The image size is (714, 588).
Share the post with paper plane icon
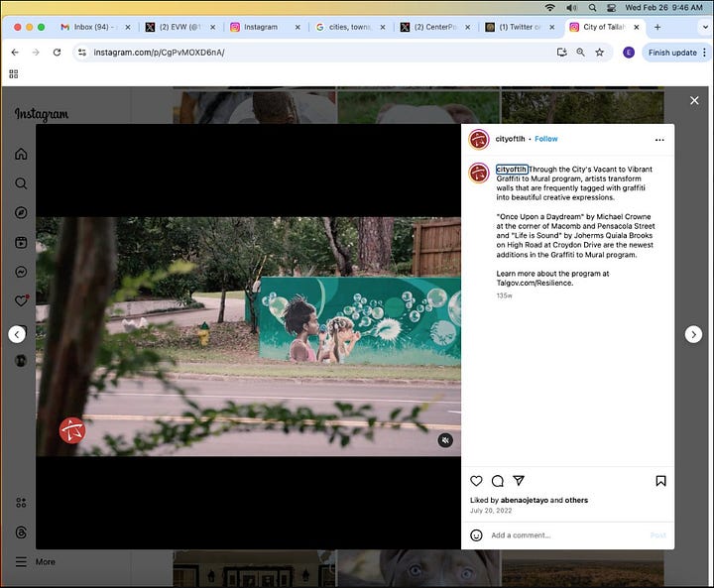click(x=519, y=481)
